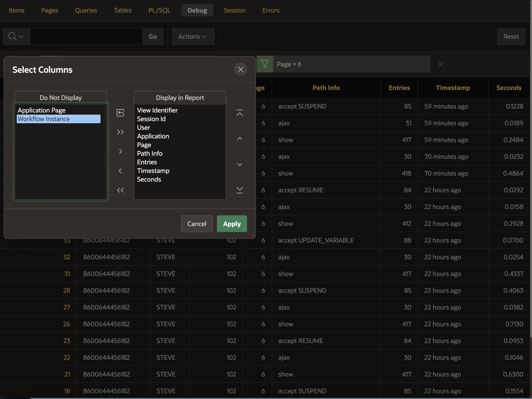Open the search options chevron dropdown
The width and height of the screenshot is (532, 399).
[21, 36]
